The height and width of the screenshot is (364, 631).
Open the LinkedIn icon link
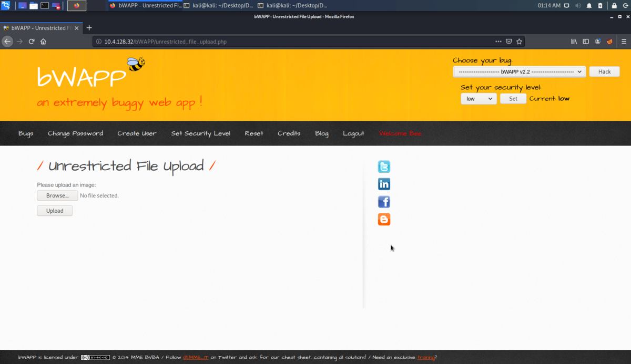point(384,184)
